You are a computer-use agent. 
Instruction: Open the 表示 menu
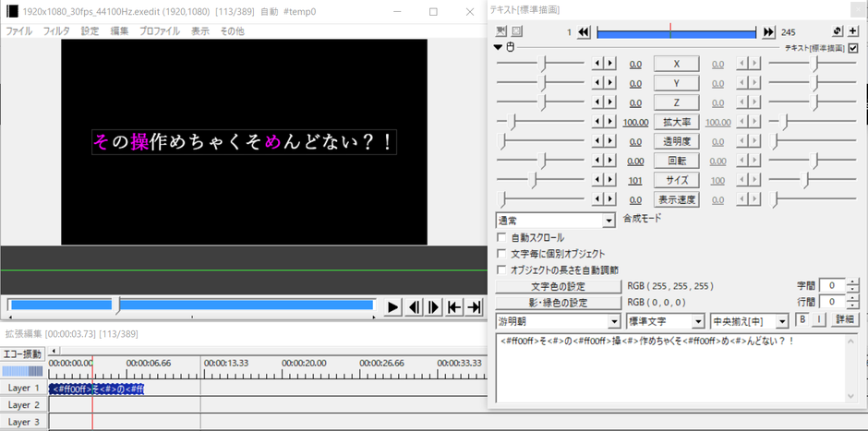(x=200, y=31)
